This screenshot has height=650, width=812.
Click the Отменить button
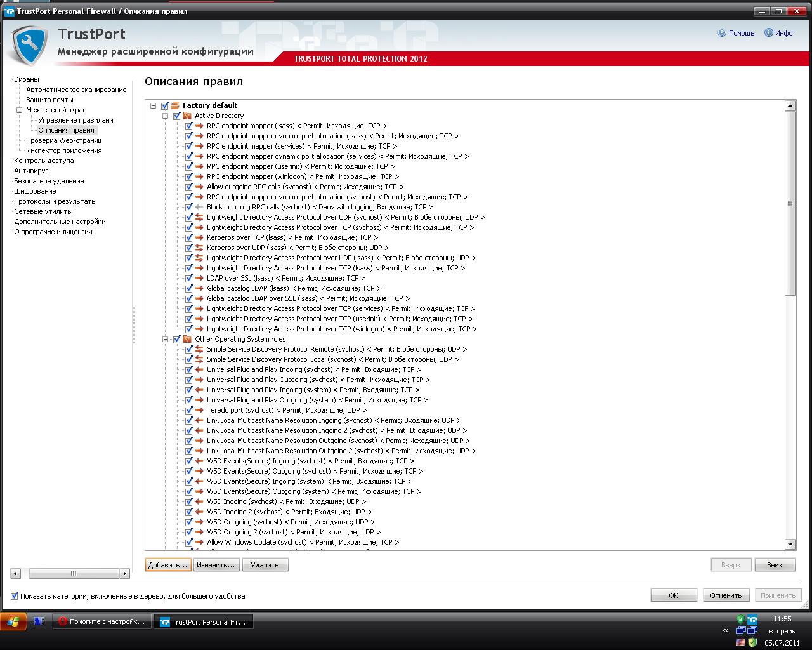[x=726, y=595]
